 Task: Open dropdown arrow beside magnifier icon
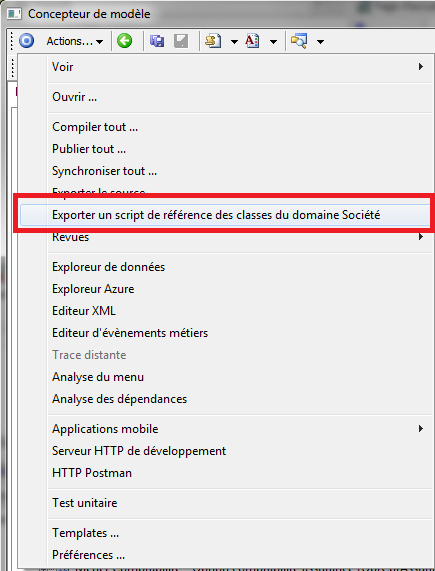[x=320, y=42]
